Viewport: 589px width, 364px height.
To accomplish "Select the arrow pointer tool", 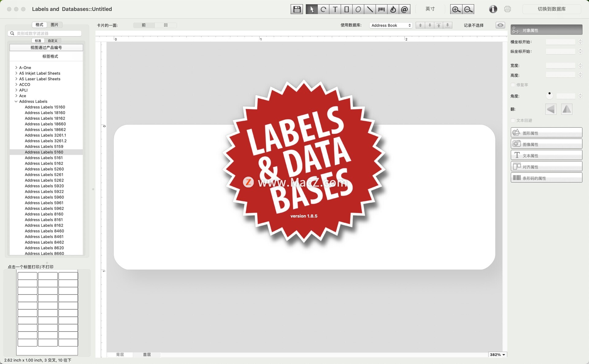I will click(x=312, y=9).
